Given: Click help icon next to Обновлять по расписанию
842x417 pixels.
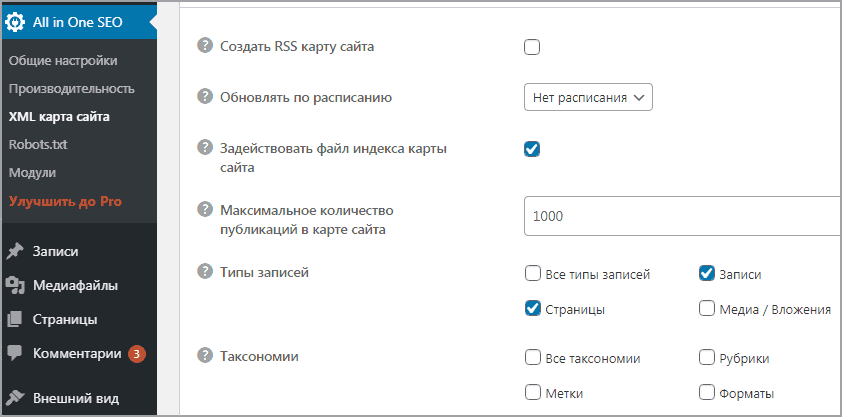Looking at the screenshot, I should pyautogui.click(x=206, y=97).
